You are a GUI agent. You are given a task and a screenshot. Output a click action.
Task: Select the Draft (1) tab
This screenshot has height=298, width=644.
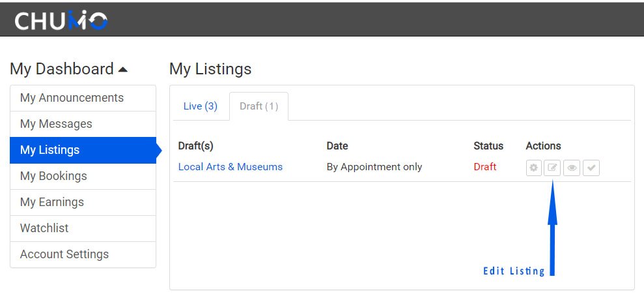(259, 106)
